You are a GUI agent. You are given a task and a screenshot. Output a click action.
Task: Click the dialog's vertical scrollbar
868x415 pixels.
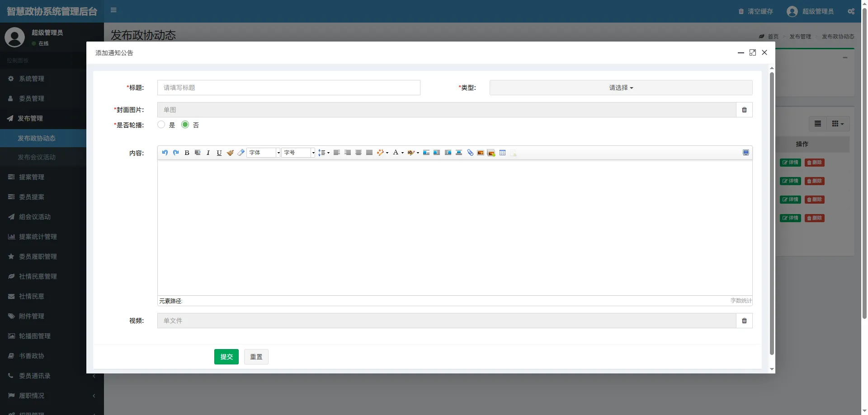click(x=772, y=212)
